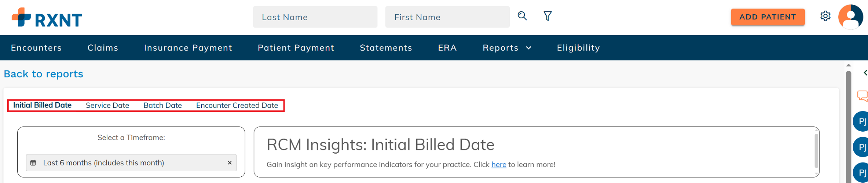This screenshot has height=183, width=868.
Task: Open the settings gear icon
Action: [x=825, y=16]
